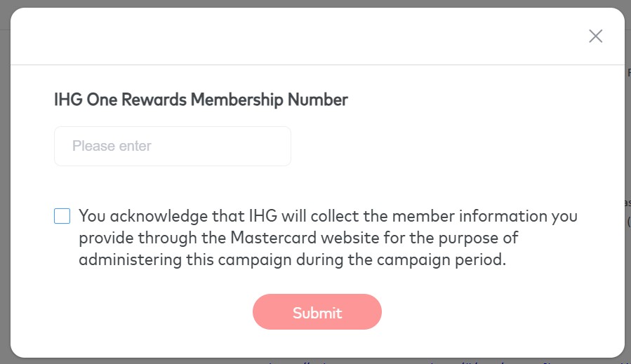This screenshot has height=364, width=631.
Task: Click the dimmed background beside the dialog
Action: [627, 140]
